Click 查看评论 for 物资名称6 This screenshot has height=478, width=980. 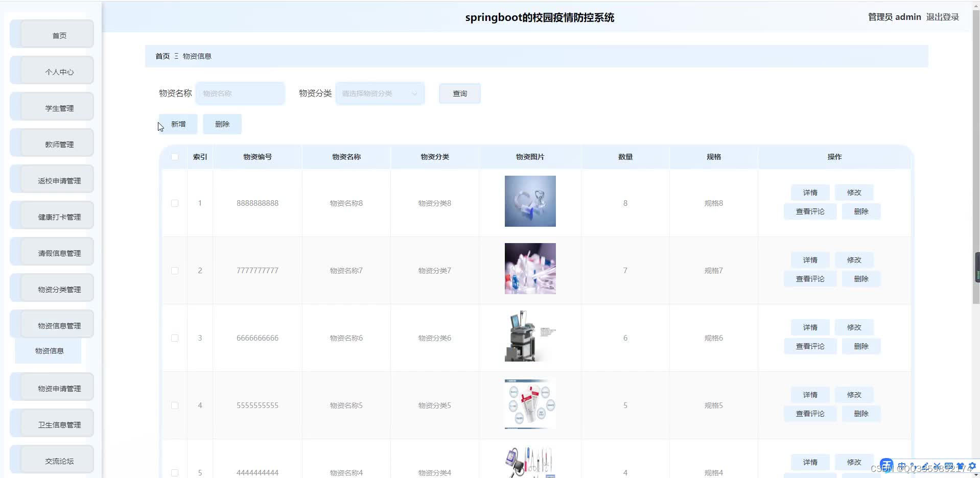pos(810,346)
